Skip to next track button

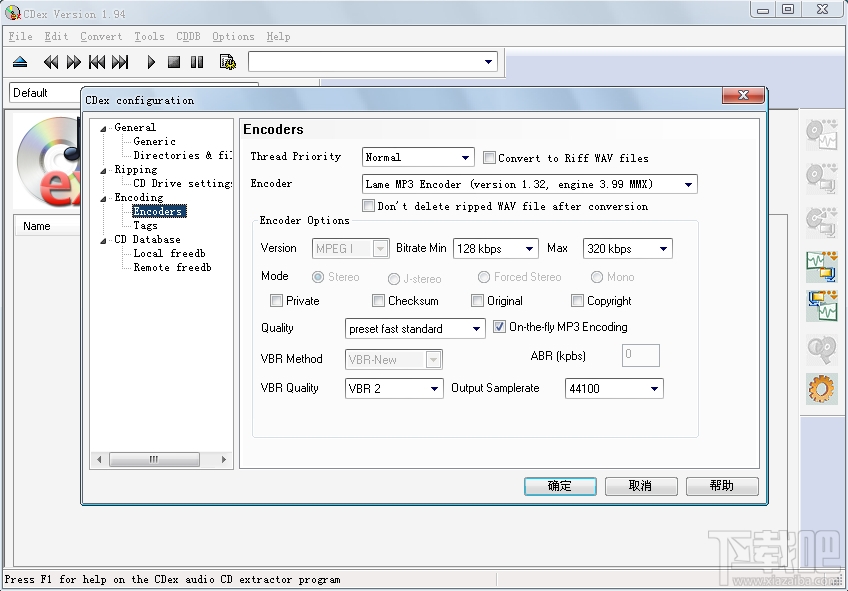pos(120,62)
